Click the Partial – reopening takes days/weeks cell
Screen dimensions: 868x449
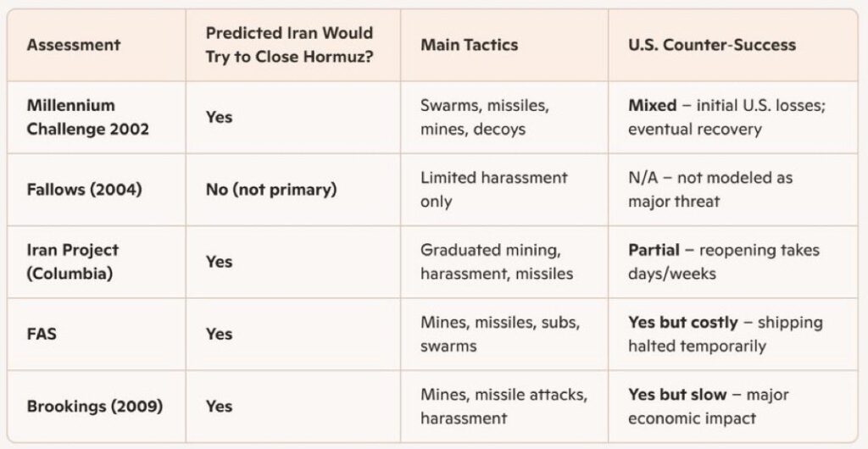click(723, 262)
